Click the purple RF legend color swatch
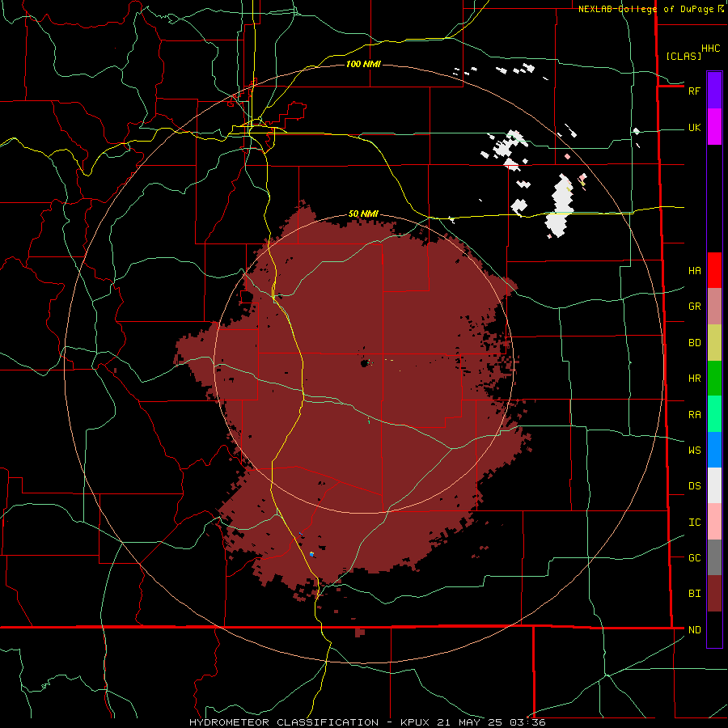This screenshot has height=728, width=728. (x=714, y=91)
